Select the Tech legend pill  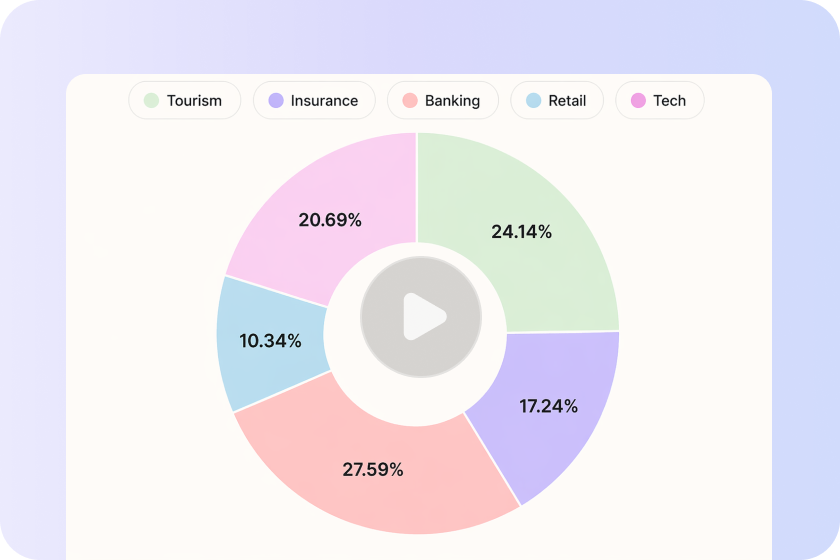click(x=659, y=100)
